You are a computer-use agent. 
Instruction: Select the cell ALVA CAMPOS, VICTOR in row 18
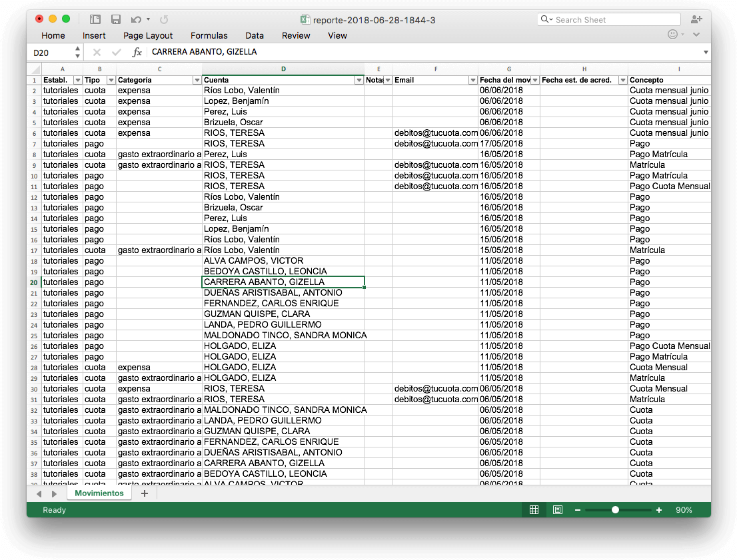[x=283, y=261]
